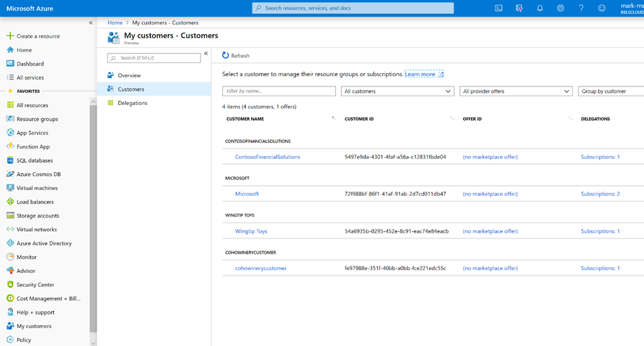Go to the Home breadcrumb
Image resolution: width=644 pixels, height=346 pixels.
click(x=115, y=23)
